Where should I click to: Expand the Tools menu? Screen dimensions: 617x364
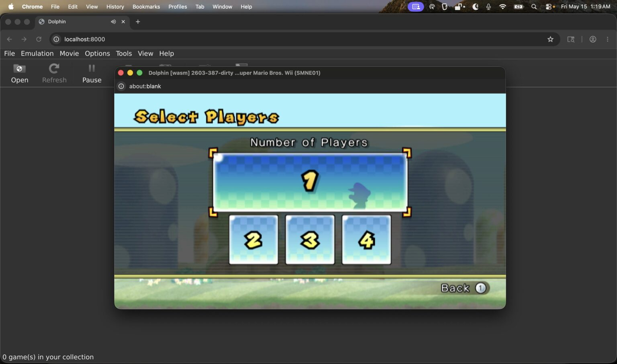(124, 53)
